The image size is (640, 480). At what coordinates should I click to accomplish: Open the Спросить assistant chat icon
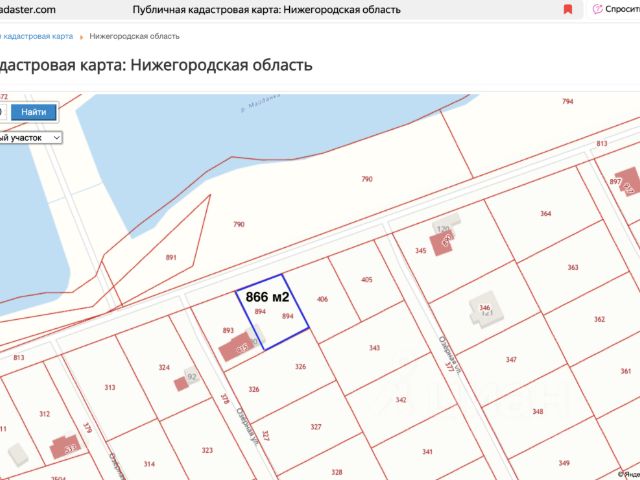[x=598, y=9]
